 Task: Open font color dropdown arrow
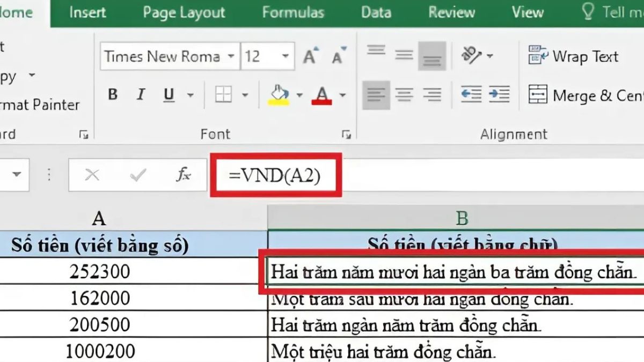click(342, 95)
